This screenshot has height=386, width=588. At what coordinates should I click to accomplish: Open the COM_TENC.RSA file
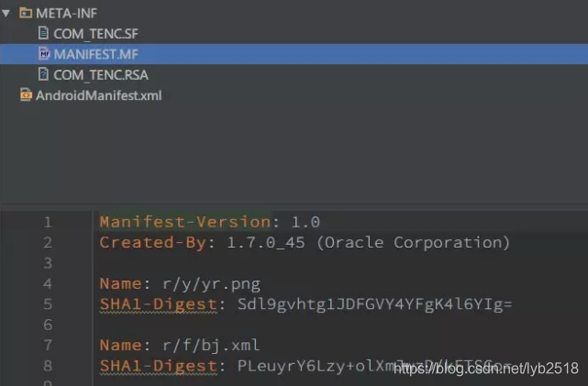tap(101, 74)
